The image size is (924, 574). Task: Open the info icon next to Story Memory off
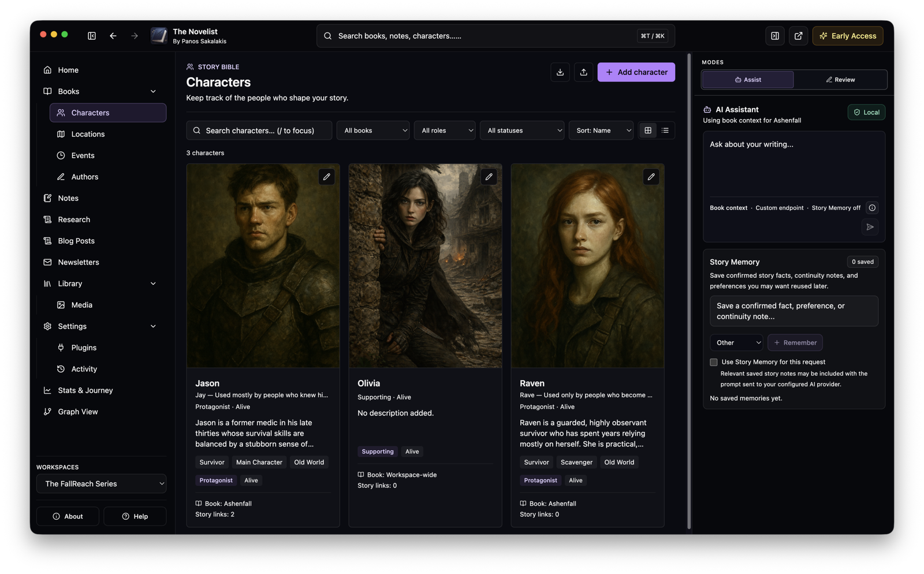coord(872,208)
